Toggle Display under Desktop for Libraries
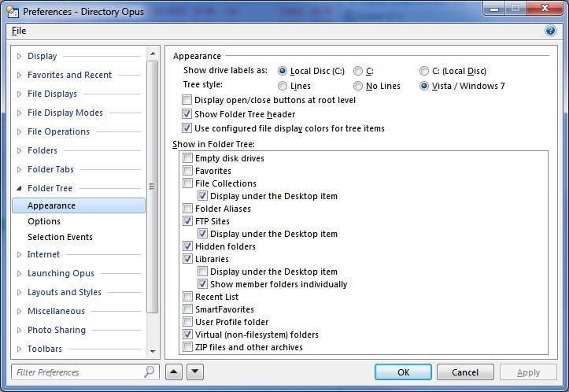This screenshot has height=392, width=569. coord(202,271)
